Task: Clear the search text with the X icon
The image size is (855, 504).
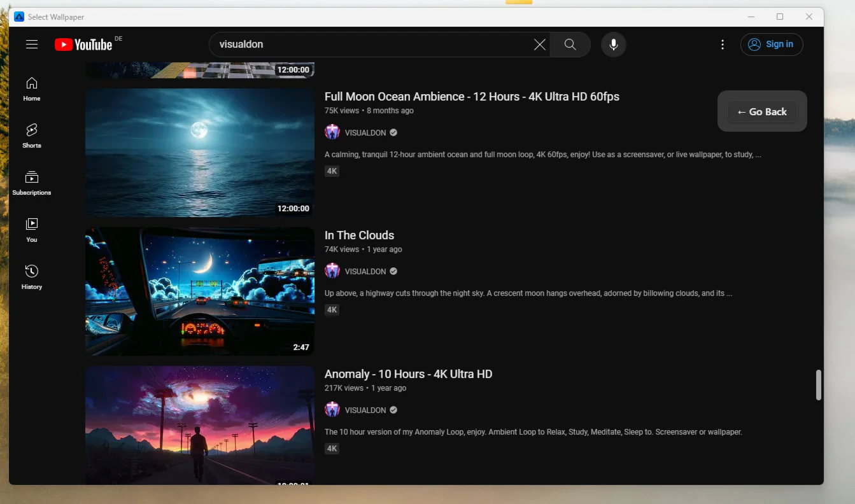Action: [x=539, y=45]
